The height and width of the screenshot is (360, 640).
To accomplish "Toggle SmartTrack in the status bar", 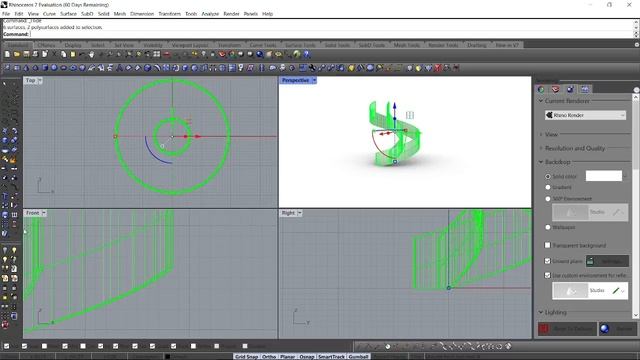I will point(331,356).
